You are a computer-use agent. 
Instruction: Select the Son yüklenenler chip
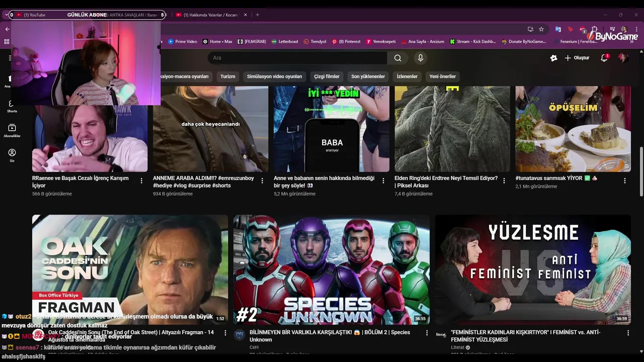pos(368,76)
